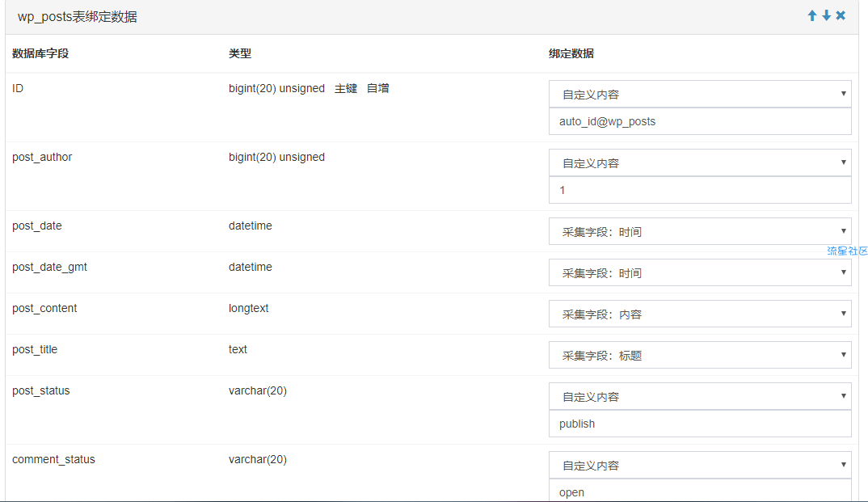The height and width of the screenshot is (502, 868).
Task: Click the wp_posts表绑定数据 panel title
Action: [x=78, y=17]
